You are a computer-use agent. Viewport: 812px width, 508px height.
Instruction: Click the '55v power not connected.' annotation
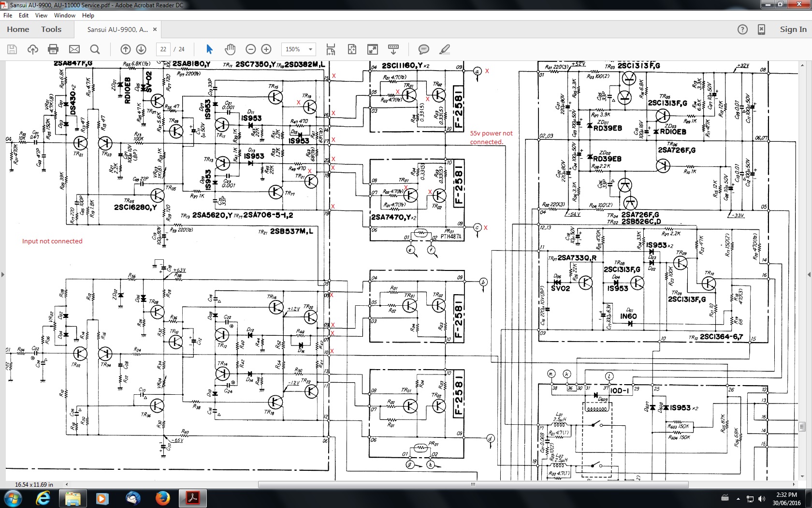pos(491,137)
